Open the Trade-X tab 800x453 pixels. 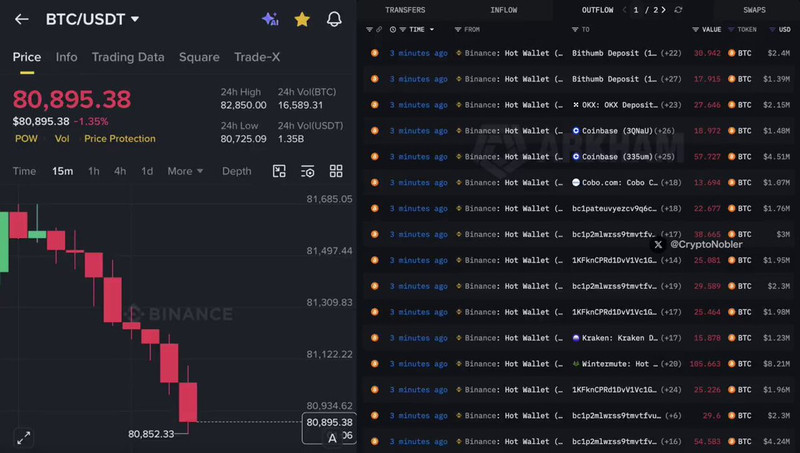(x=257, y=57)
